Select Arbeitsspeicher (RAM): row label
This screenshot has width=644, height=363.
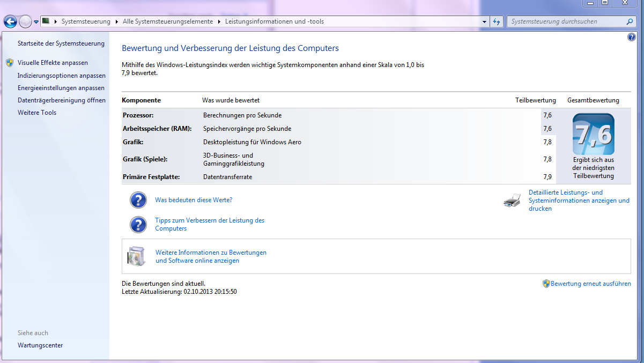click(x=157, y=129)
